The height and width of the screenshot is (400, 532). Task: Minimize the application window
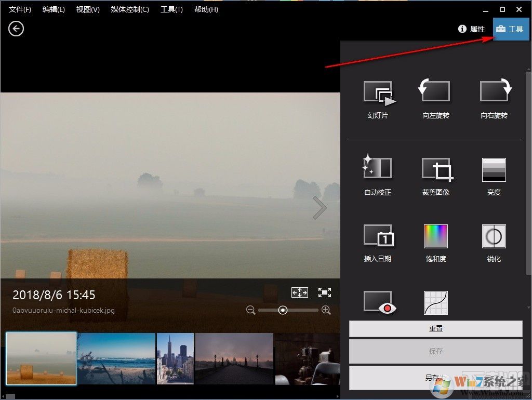(486, 10)
